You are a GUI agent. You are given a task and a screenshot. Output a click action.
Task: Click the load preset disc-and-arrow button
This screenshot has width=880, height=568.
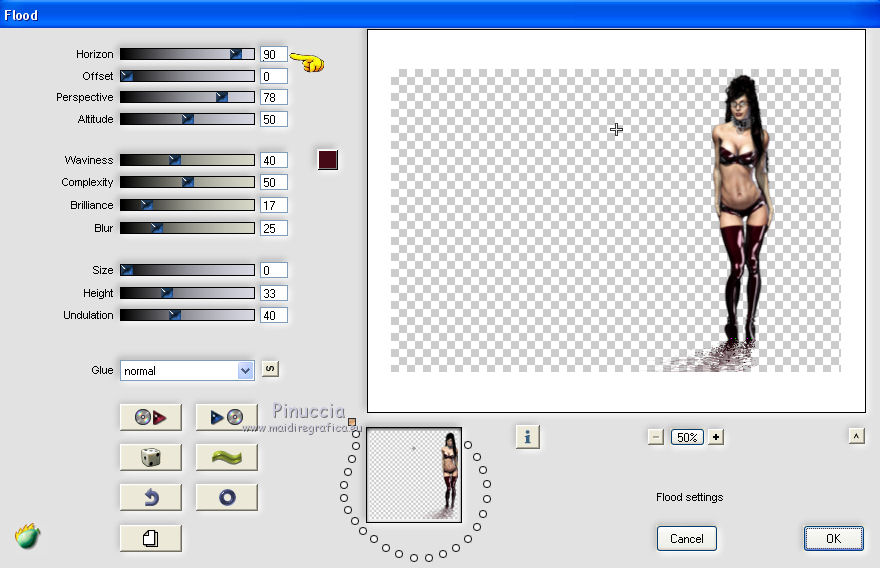[150, 417]
